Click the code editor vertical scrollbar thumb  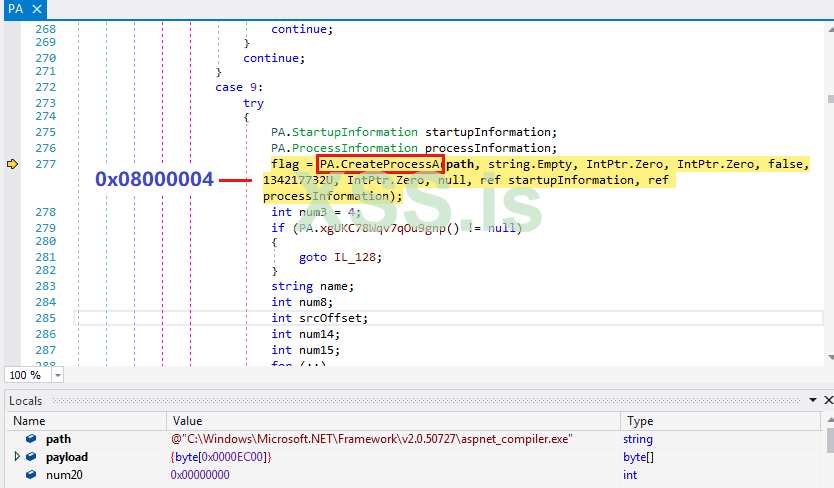[830, 99]
